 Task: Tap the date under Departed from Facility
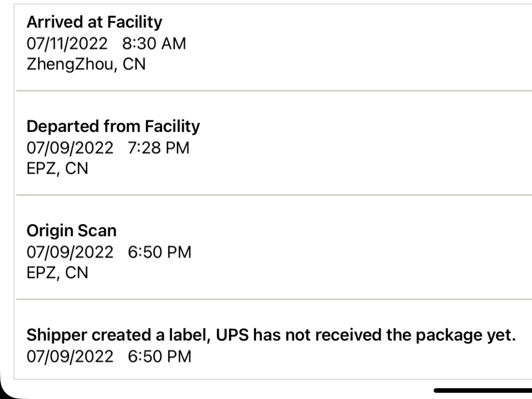pyautogui.click(x=70, y=148)
